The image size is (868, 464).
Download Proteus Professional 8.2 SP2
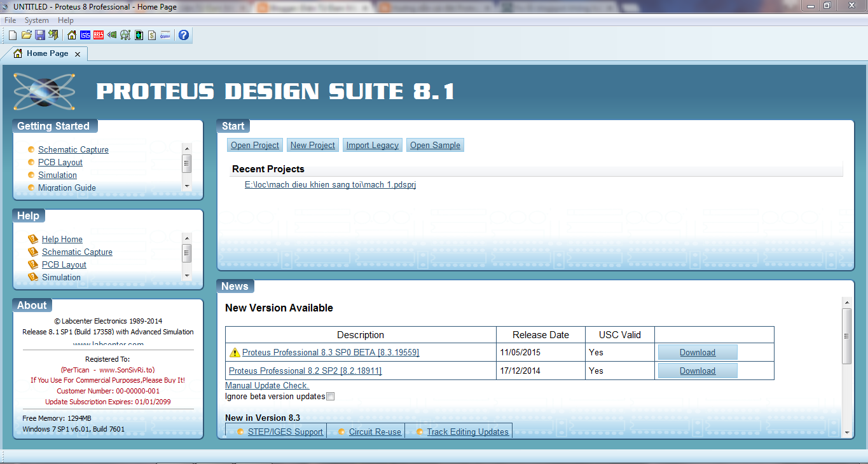698,371
